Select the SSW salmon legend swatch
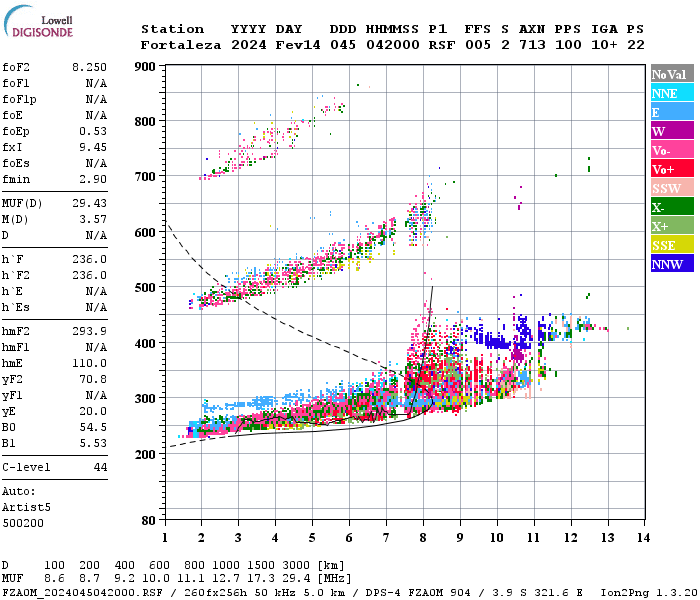The width and height of the screenshot is (700, 600). pyautogui.click(x=672, y=188)
